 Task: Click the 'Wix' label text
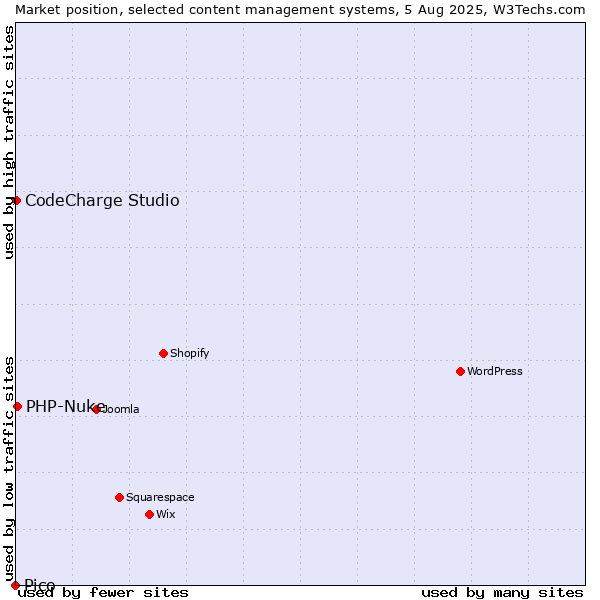166,514
